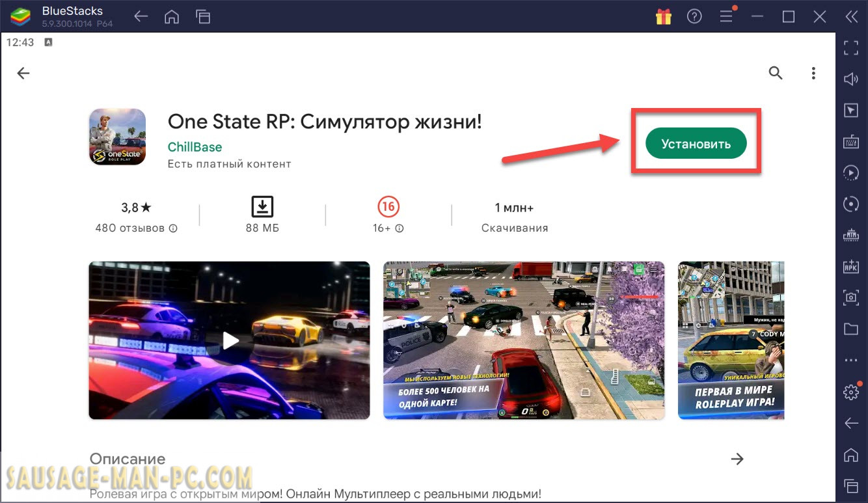Image resolution: width=868 pixels, height=503 pixels.
Task: Click the volume speaker icon in the sidebar
Action: click(850, 79)
